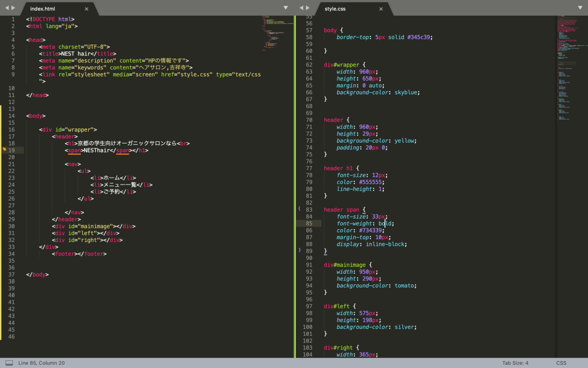Screen dimensions: 588x368
Task: Click the silver background-color value
Action: [x=404, y=327]
